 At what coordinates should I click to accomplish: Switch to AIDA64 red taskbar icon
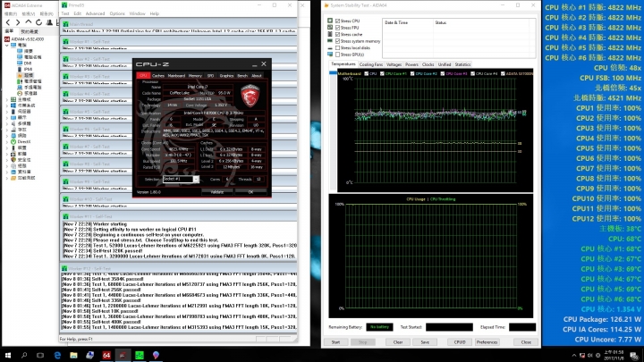(106, 355)
